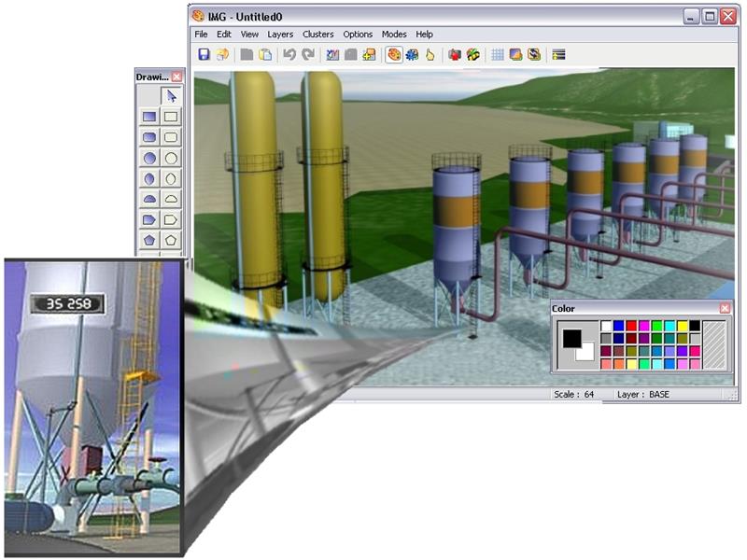Click the Undo arrow icon

289,55
